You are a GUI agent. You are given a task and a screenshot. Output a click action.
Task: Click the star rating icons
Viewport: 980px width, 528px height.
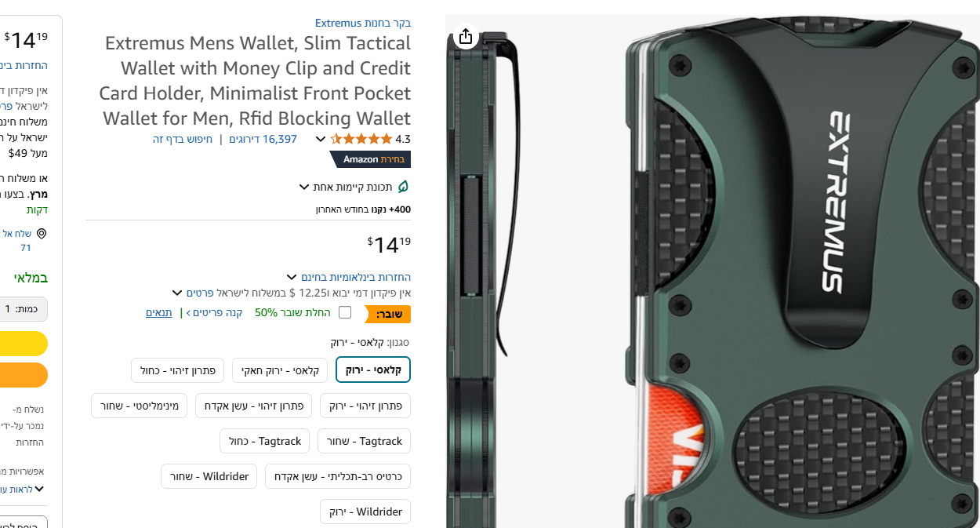point(361,139)
